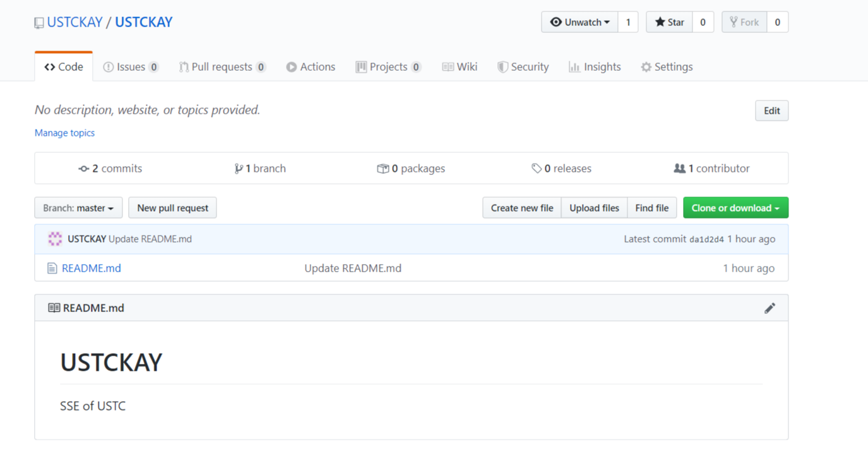View the 1 branch list
868x456 pixels.
pyautogui.click(x=260, y=169)
